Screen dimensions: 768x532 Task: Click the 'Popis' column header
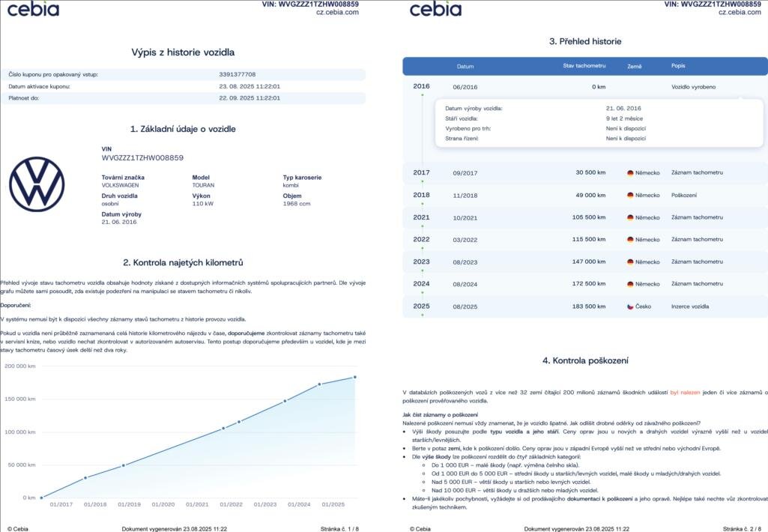(678, 66)
